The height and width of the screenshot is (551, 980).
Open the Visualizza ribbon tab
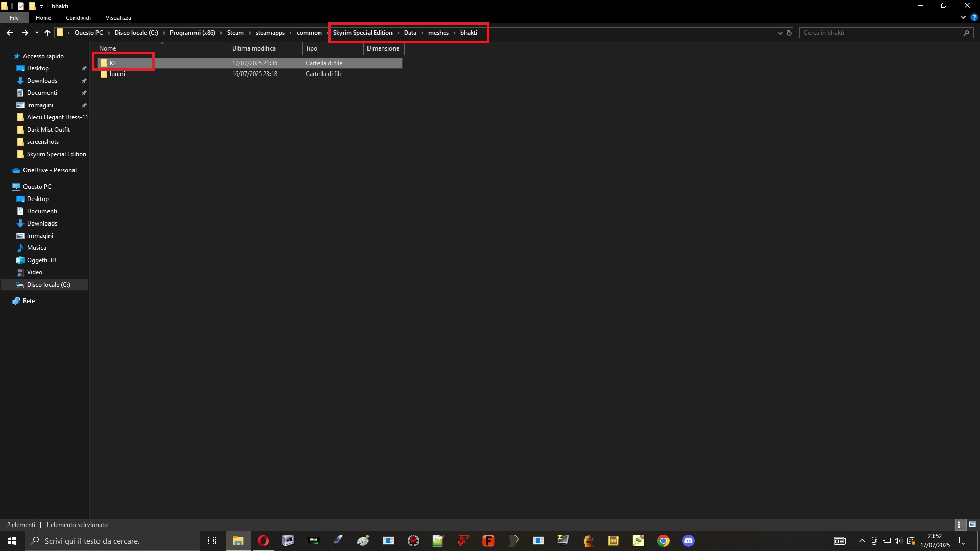click(118, 18)
